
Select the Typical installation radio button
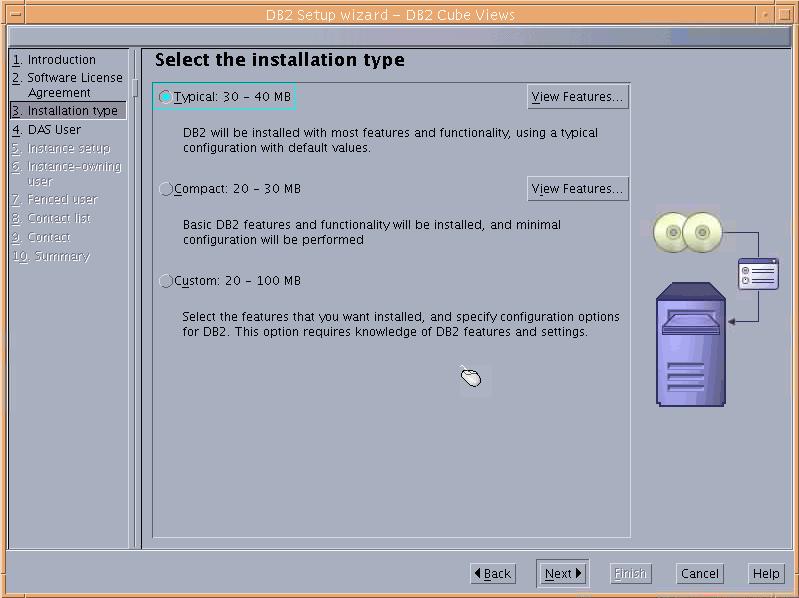165,96
